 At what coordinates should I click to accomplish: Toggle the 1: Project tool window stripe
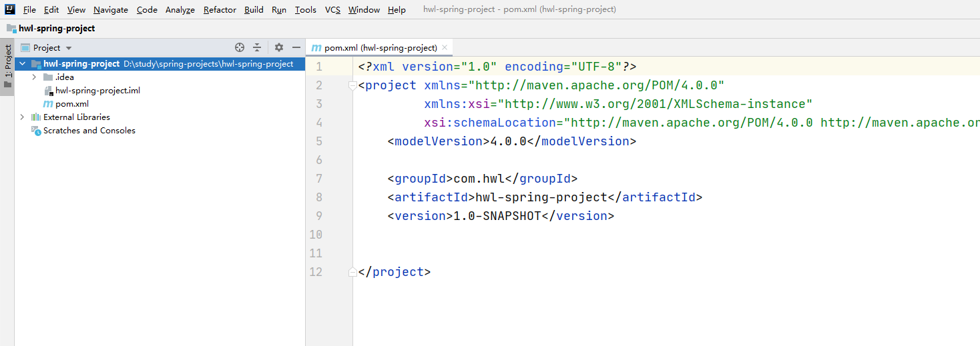pos(7,67)
